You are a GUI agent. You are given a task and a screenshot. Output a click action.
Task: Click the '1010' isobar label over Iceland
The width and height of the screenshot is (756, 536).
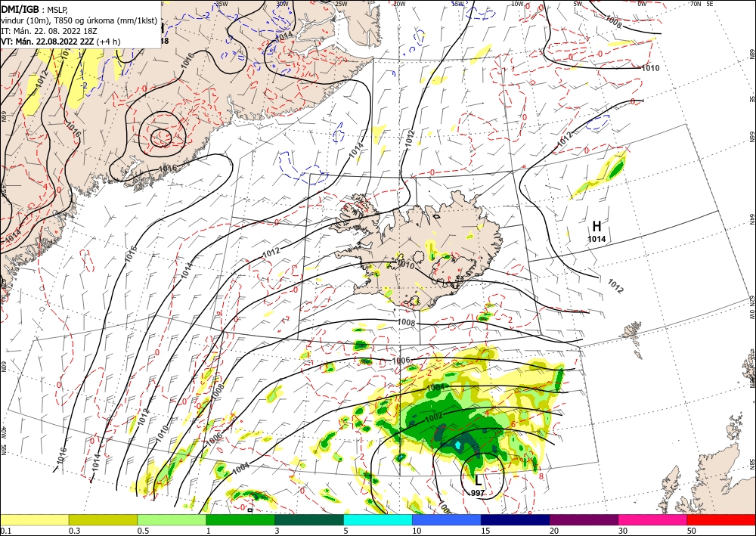pyautogui.click(x=405, y=265)
